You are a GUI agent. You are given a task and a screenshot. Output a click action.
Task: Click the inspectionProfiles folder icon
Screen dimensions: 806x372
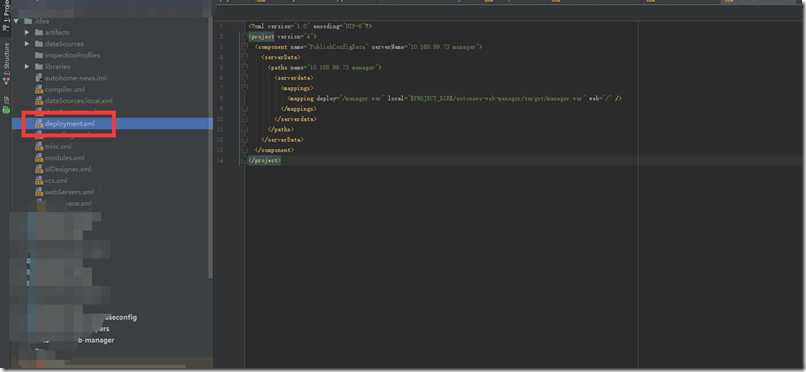tap(39, 55)
